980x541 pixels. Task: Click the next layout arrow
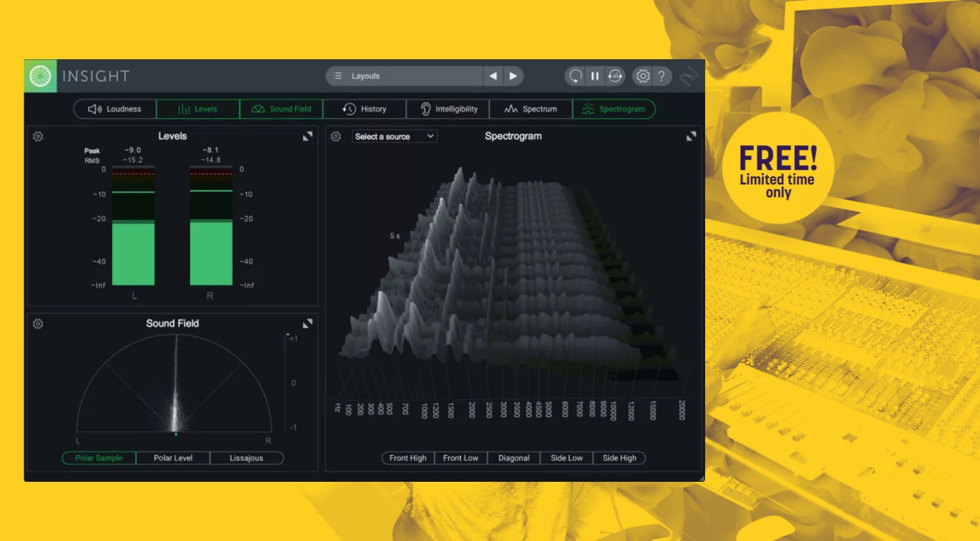click(x=514, y=76)
